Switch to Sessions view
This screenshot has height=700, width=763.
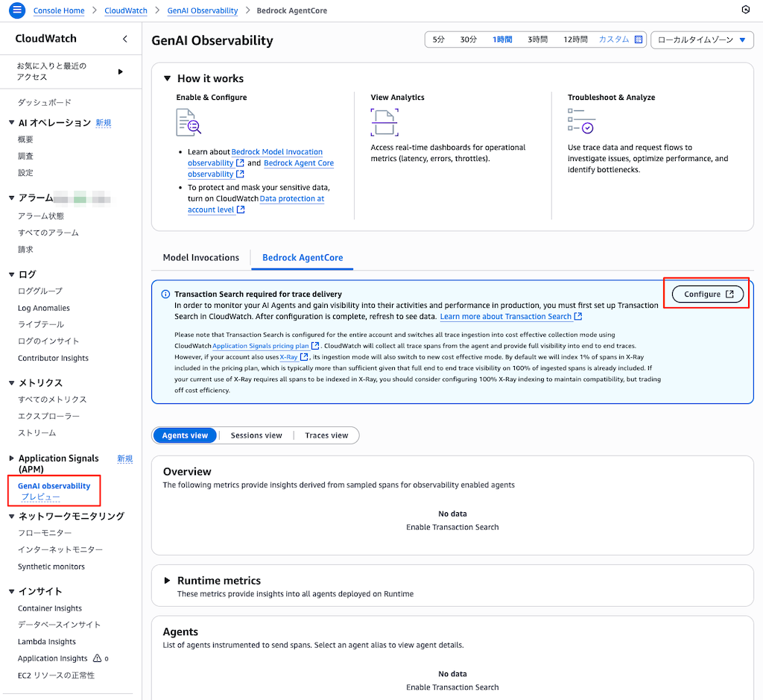[256, 435]
